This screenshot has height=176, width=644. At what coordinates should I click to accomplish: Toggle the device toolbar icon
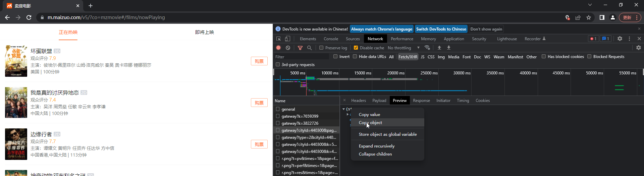click(287, 39)
